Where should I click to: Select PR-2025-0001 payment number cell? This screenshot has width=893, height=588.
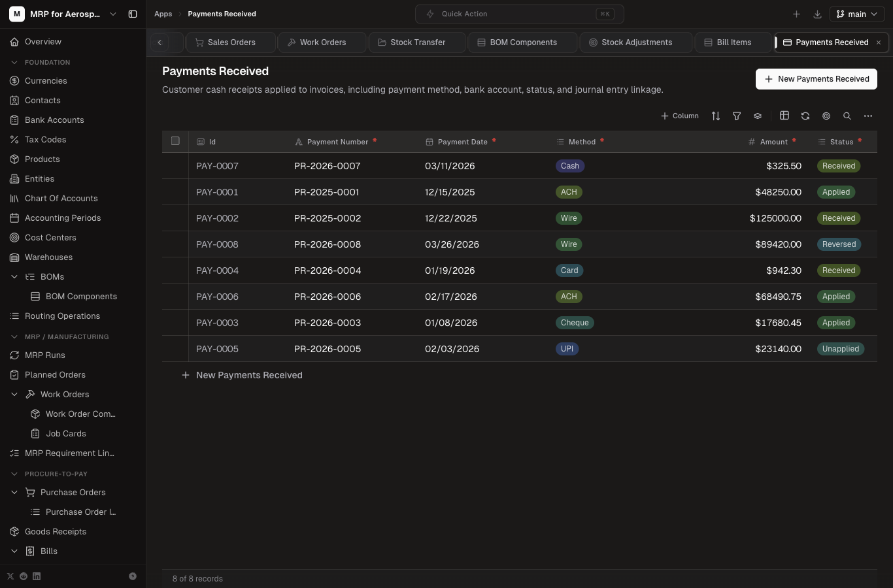[353, 192]
